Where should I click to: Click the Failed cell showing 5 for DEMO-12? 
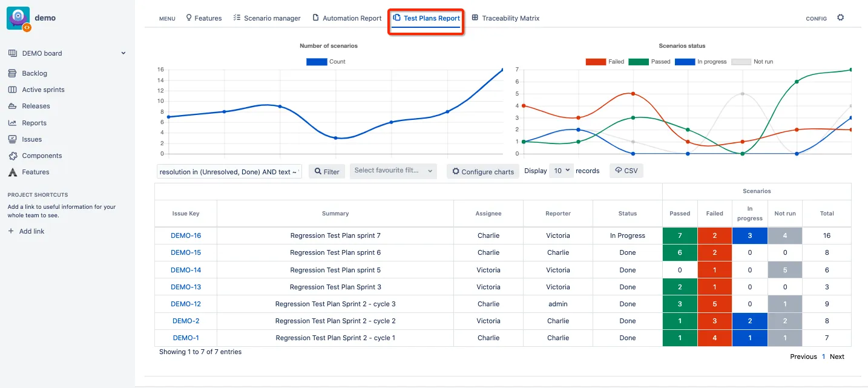coord(715,304)
